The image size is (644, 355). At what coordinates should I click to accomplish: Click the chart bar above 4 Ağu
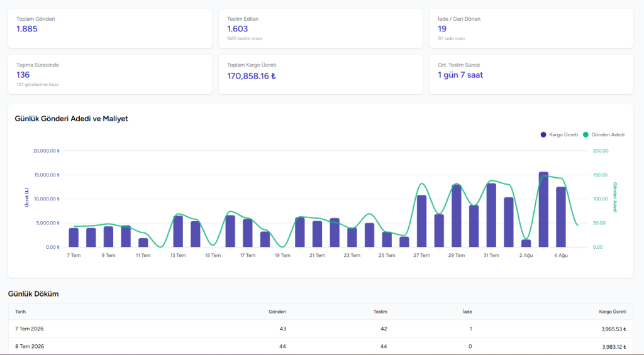[561, 217]
